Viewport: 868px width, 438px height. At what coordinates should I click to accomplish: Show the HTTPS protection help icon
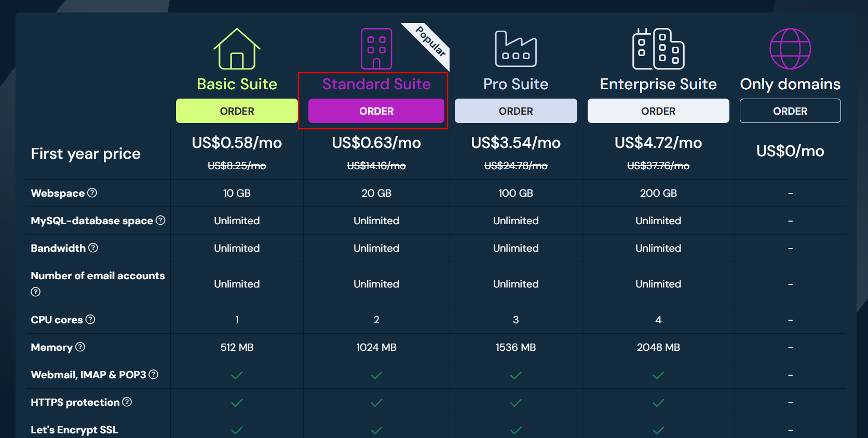tap(127, 402)
